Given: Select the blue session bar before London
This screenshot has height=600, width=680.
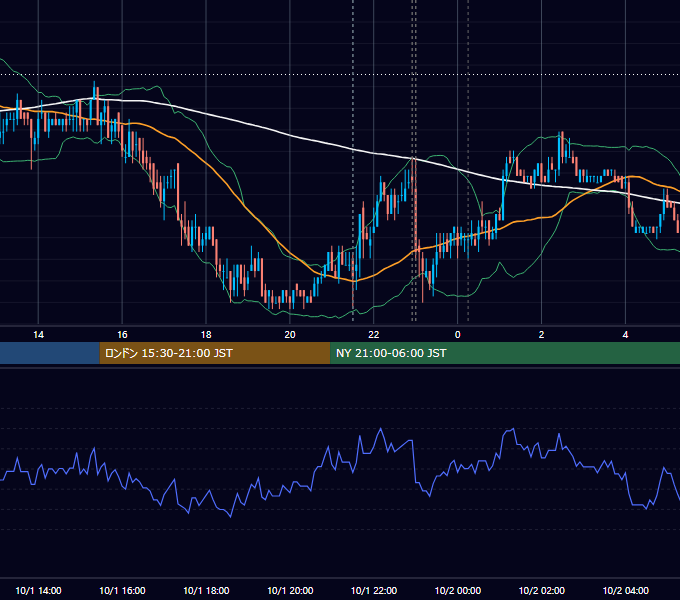Looking at the screenshot, I should (50, 353).
